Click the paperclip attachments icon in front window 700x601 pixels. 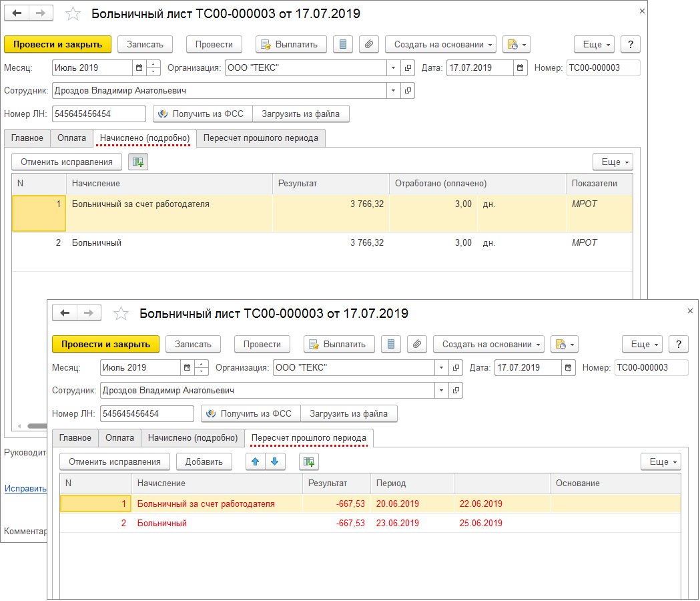[416, 344]
